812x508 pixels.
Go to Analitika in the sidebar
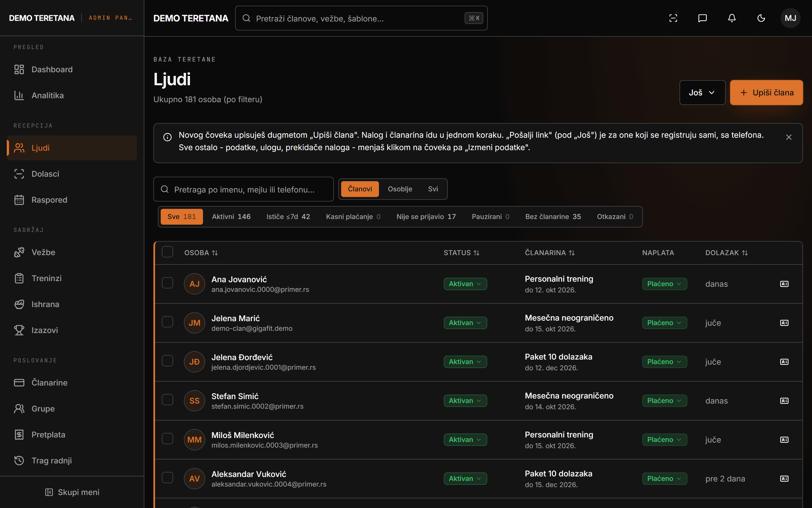(x=72, y=95)
